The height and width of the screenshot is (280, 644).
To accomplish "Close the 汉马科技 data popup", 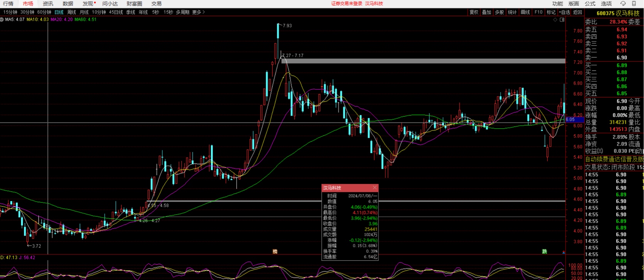I will [375, 188].
